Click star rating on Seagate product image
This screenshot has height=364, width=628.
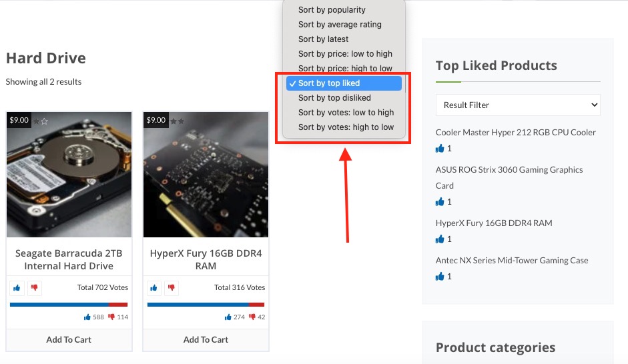pos(41,121)
